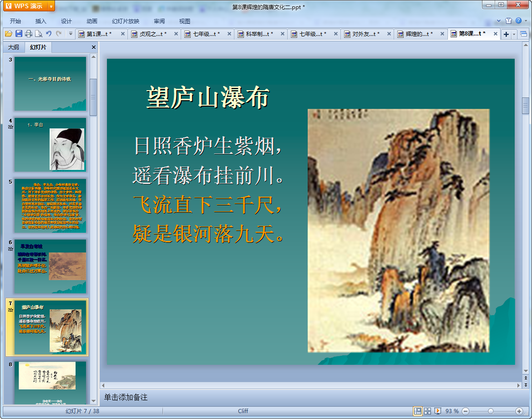Select slide 6 thumbnail 早发白帝城
This screenshot has height=419, width=532.
pos(50,266)
